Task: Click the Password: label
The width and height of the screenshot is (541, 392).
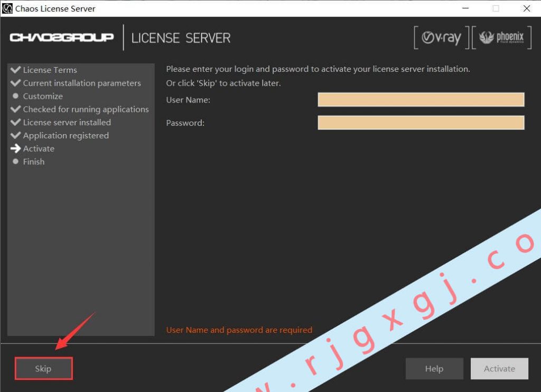Action: tap(185, 123)
